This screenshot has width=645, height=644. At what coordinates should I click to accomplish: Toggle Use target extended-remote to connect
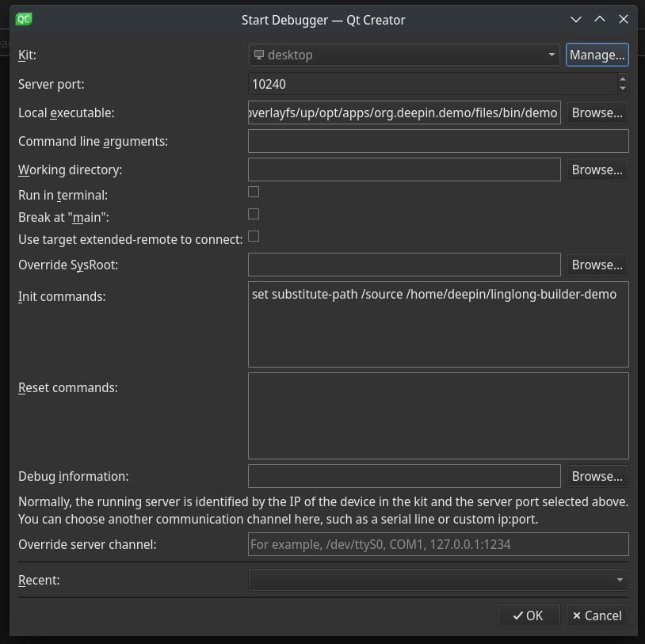click(x=254, y=236)
